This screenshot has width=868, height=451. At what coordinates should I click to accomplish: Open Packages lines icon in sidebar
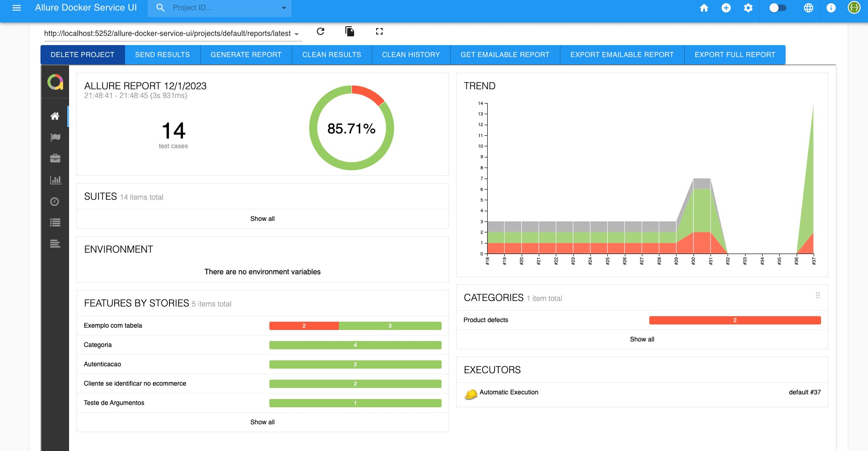[x=55, y=244]
